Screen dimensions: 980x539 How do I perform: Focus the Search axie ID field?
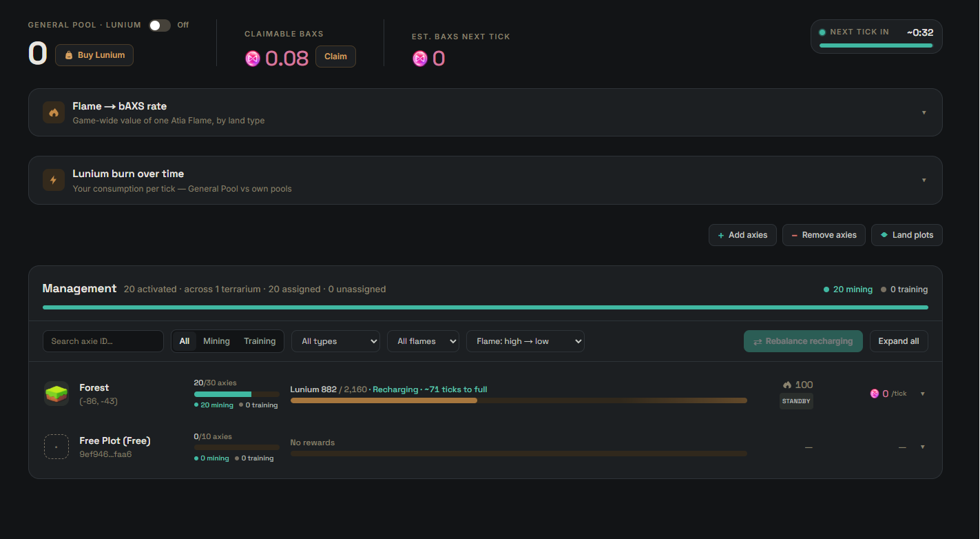click(103, 341)
